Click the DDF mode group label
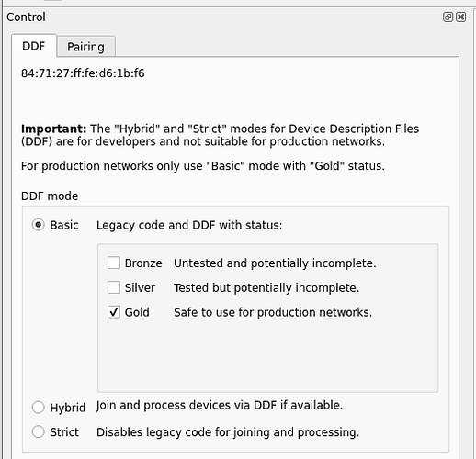The image size is (476, 459). click(x=50, y=196)
